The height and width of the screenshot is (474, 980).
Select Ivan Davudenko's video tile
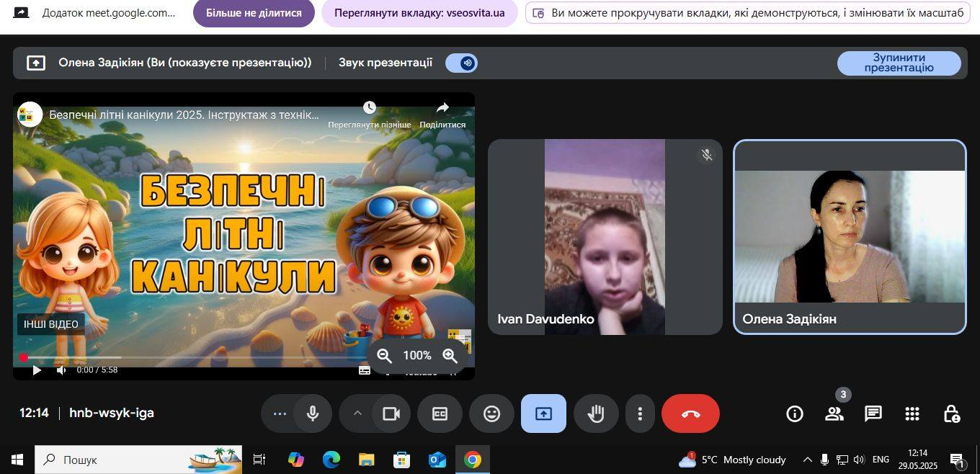[x=605, y=237]
